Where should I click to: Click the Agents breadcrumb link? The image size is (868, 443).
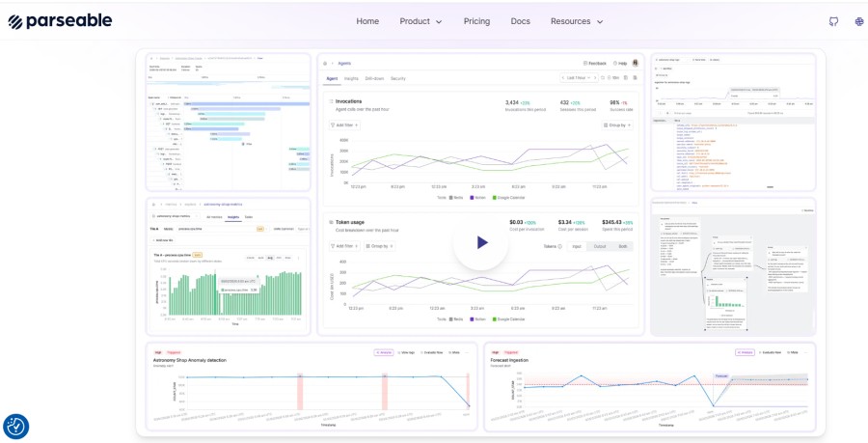coord(344,63)
